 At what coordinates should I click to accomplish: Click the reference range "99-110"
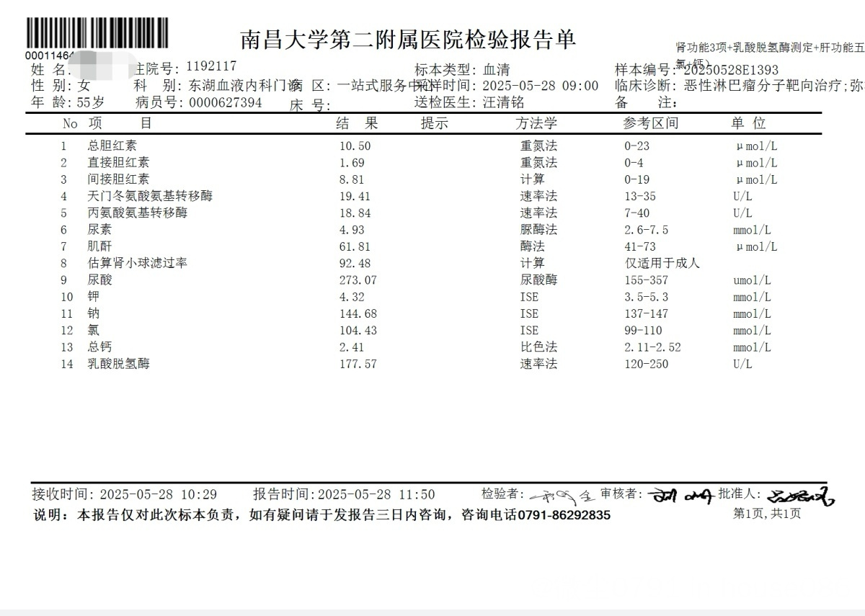tap(644, 330)
